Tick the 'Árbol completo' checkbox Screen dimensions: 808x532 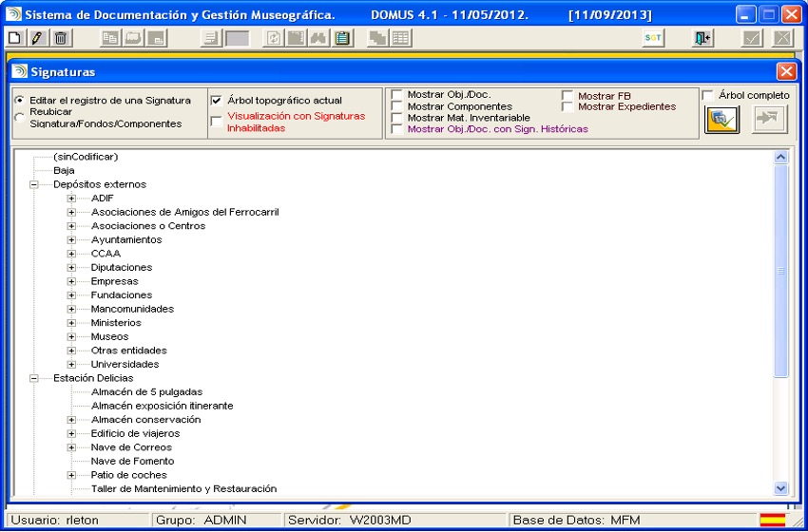click(708, 95)
